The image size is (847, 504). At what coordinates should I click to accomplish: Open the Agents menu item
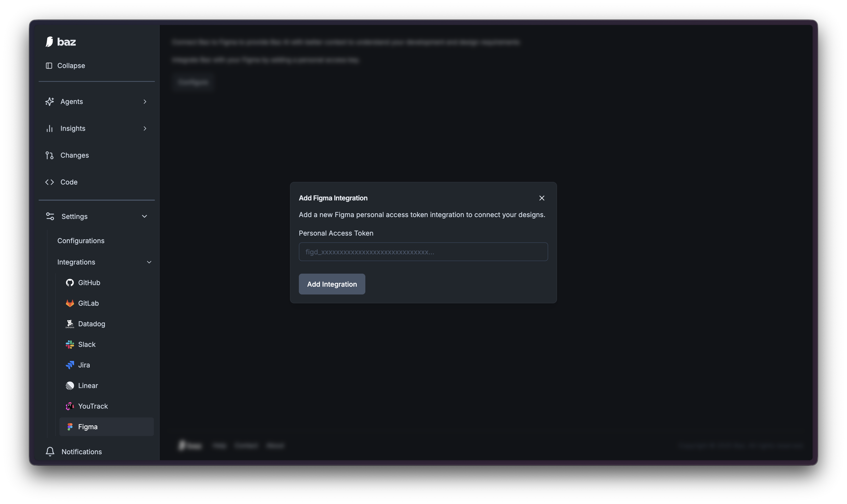(x=97, y=102)
